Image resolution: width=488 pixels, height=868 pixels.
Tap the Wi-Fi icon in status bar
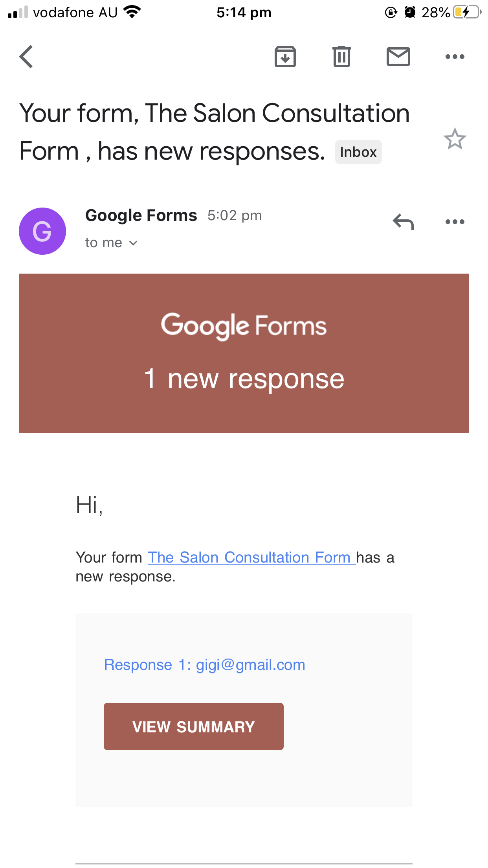tap(132, 12)
